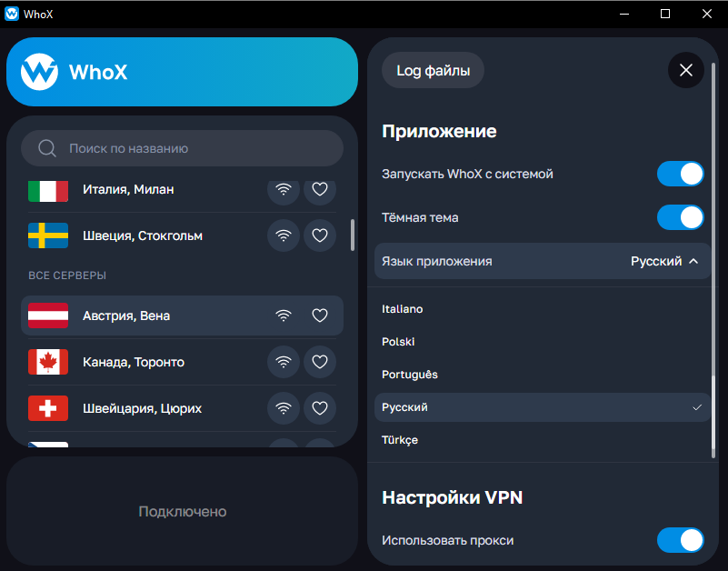Select Italiano language option

coord(543,309)
